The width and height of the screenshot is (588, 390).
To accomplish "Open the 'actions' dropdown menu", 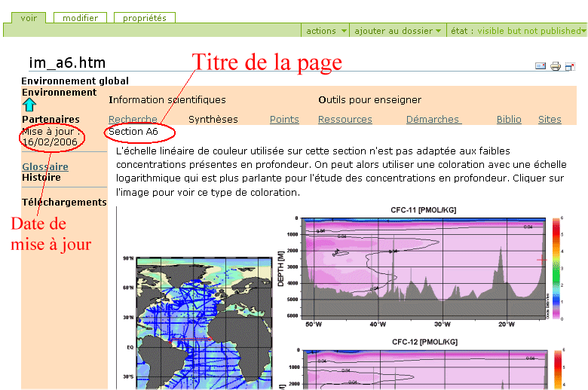I will point(326,31).
